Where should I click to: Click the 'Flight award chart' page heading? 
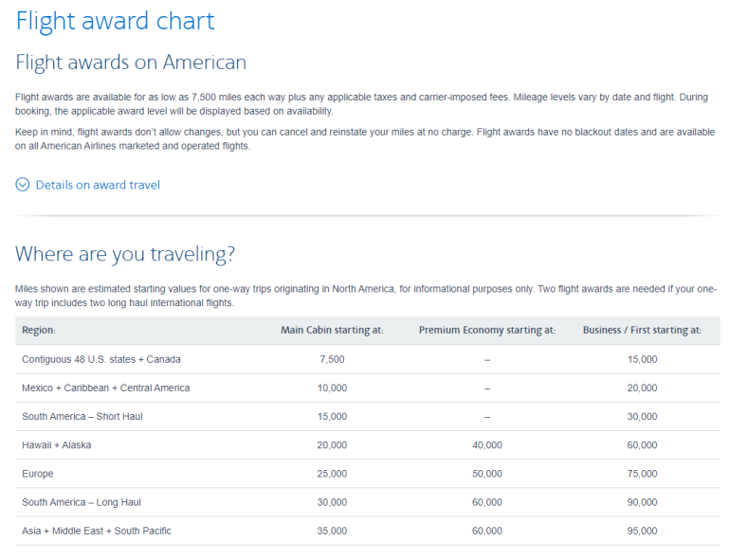click(x=115, y=21)
